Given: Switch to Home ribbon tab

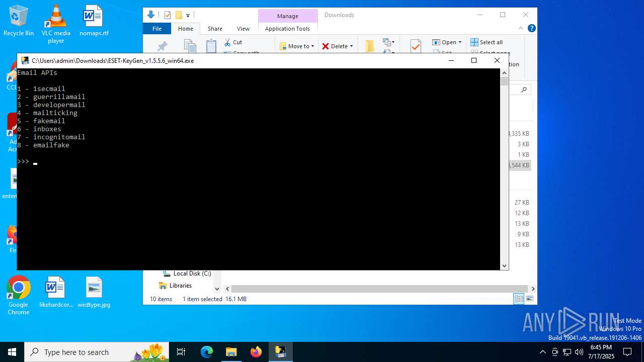Looking at the screenshot, I should coord(186,29).
